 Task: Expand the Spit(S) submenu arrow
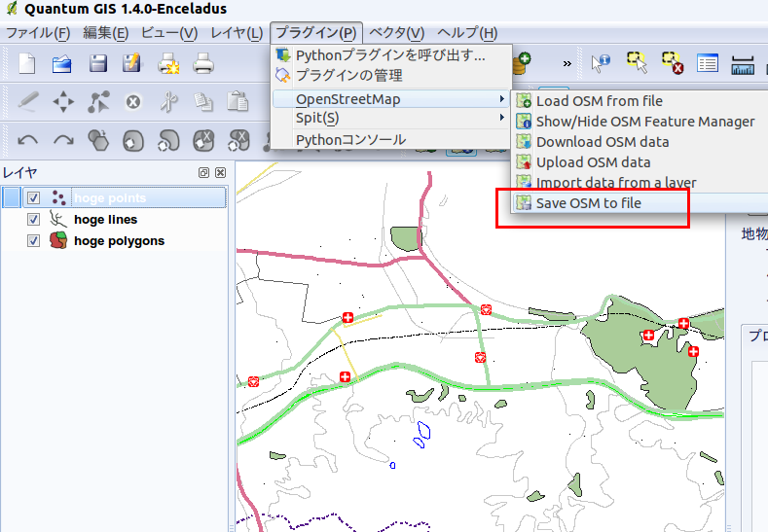502,118
